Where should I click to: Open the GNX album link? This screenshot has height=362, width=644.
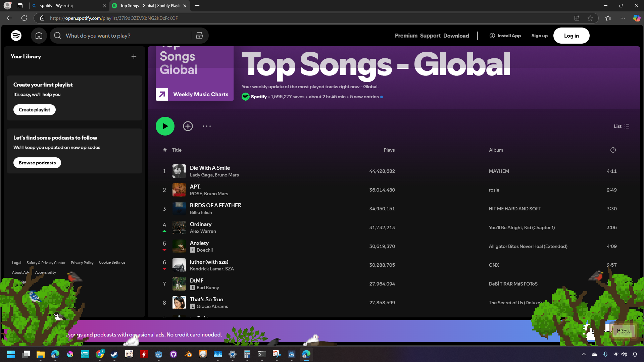[494, 265]
